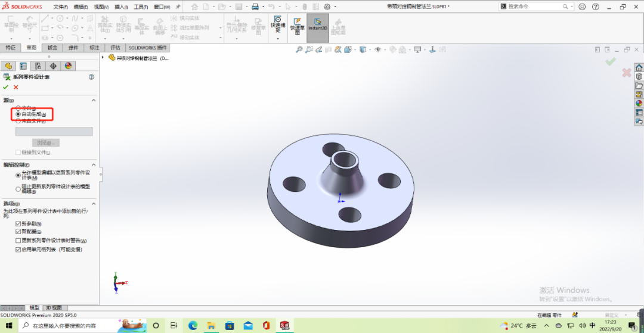The width and height of the screenshot is (644, 333).
Task: Open the FeatureManager design tree tab
Action: pyautogui.click(x=8, y=66)
